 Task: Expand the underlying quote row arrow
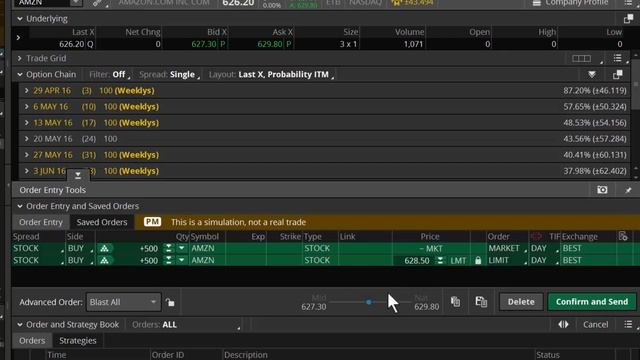pos(18,38)
